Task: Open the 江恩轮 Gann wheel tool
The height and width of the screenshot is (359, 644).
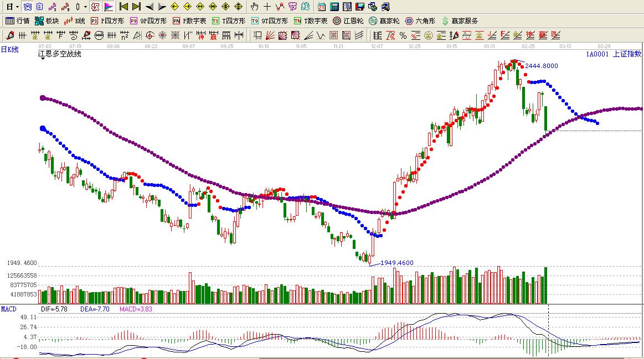Action: (348, 21)
